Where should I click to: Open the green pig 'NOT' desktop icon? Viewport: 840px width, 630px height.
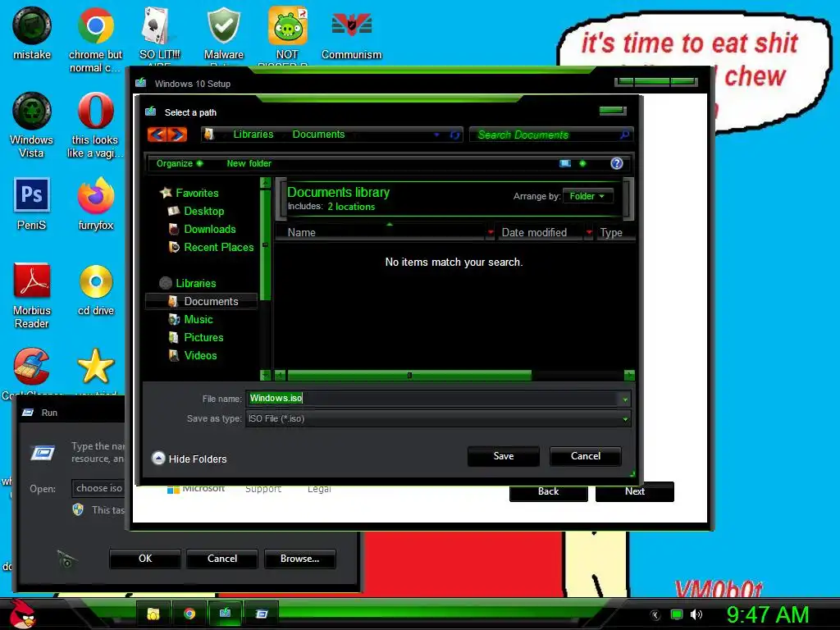point(288,25)
